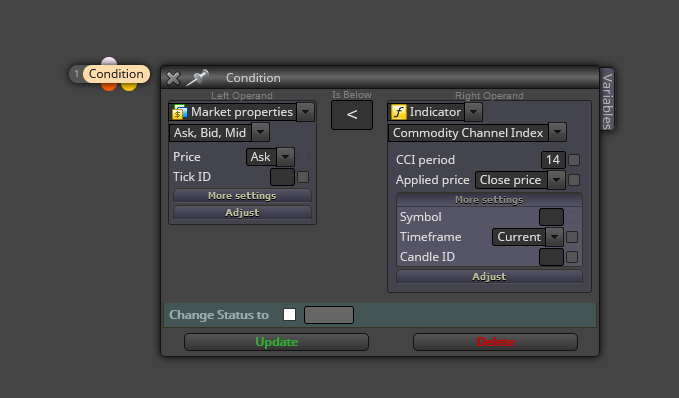
Task: Open the Timeframe Current dropdown
Action: pyautogui.click(x=554, y=237)
